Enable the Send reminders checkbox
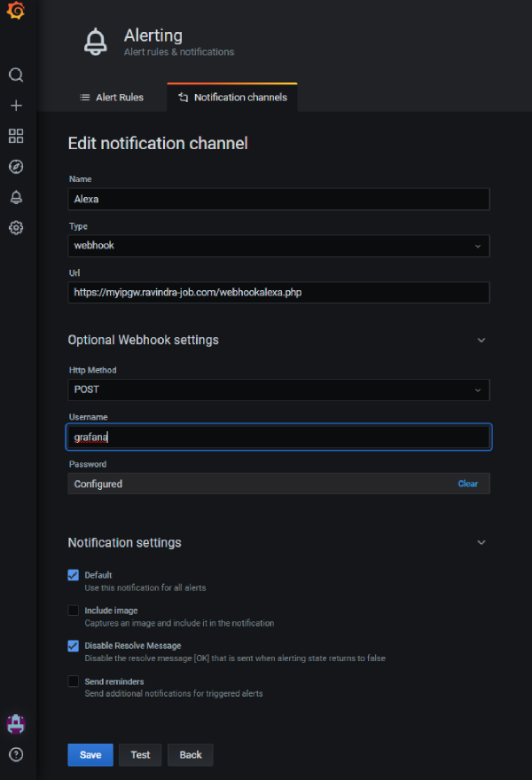Screen dimensions: 532x780 click(74, 682)
